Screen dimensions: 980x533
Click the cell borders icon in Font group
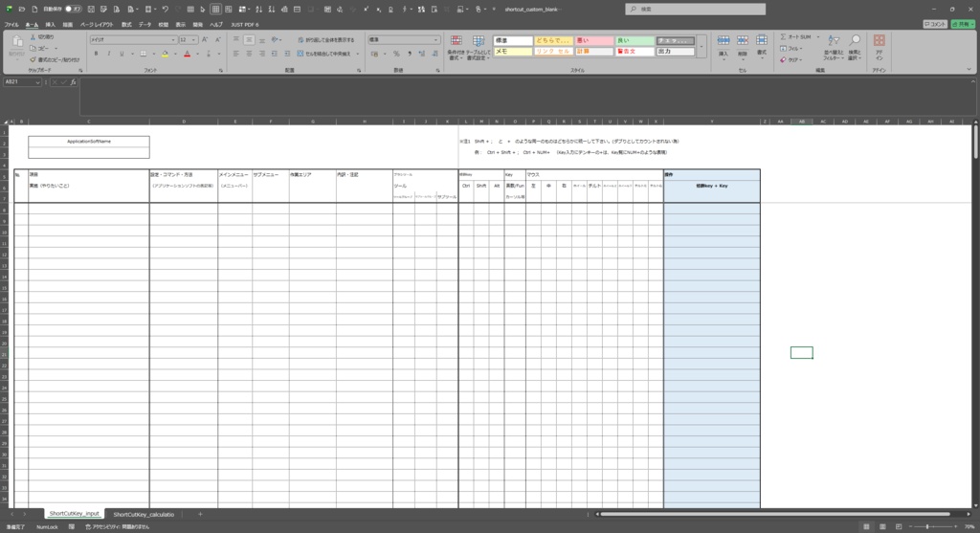pos(144,54)
